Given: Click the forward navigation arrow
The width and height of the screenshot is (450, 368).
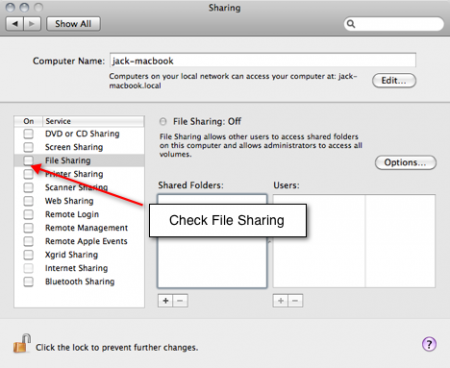Looking at the screenshot, I should (32, 24).
